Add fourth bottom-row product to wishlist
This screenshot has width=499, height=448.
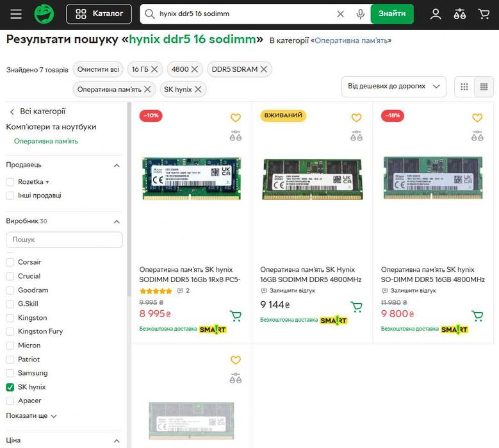(x=236, y=360)
